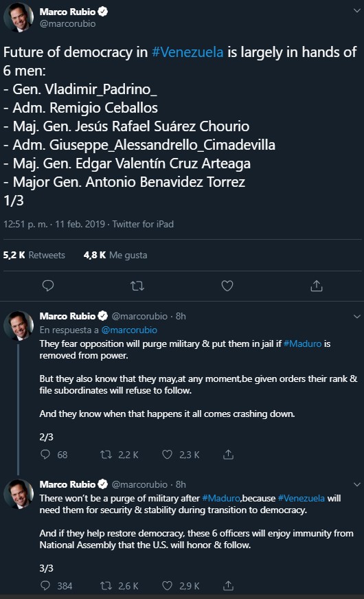The width and height of the screenshot is (364, 599).
Task: Expand the 2/3 tweet's options chevron
Action: (x=356, y=316)
